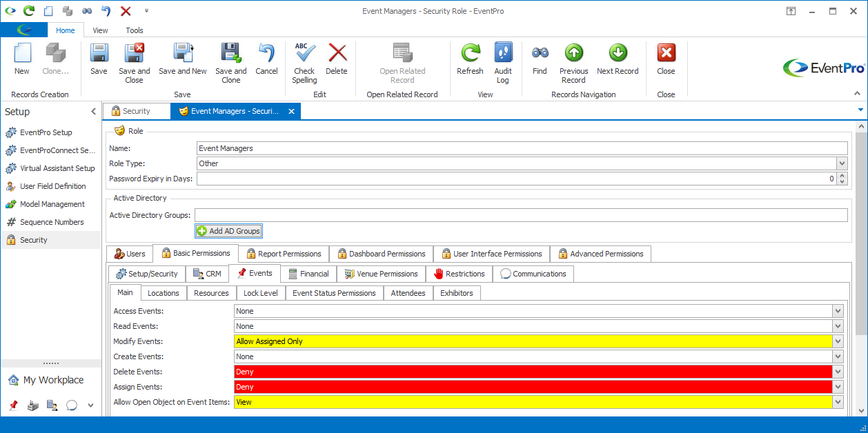Click the speech bubble icon in navigation footer
This screenshot has height=433, width=868.
71,405
